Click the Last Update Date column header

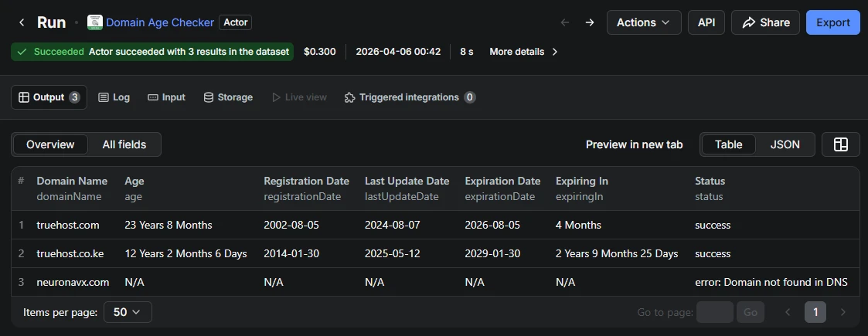(407, 181)
